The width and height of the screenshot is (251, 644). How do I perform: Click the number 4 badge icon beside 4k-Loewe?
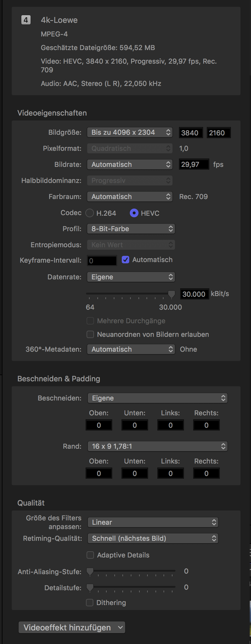coord(26,20)
